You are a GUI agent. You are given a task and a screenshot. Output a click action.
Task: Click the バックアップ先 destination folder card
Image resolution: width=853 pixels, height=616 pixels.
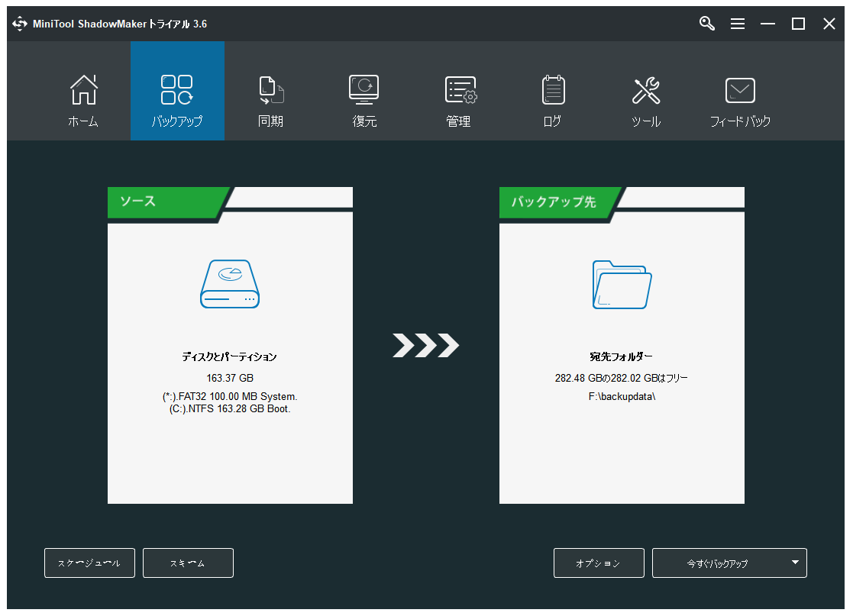[x=622, y=343]
